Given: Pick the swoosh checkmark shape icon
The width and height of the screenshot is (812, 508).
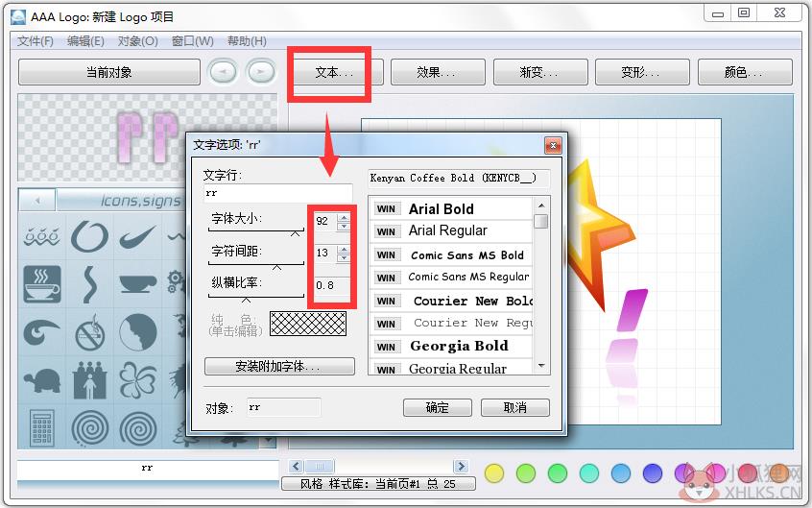Looking at the screenshot, I should tap(138, 237).
